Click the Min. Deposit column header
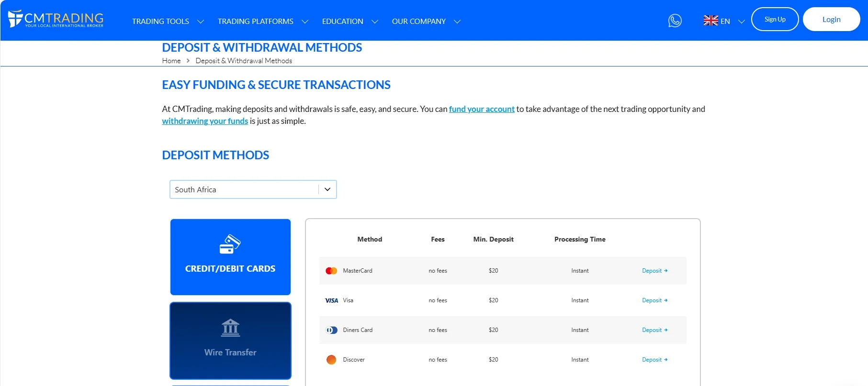The image size is (868, 386). click(493, 239)
